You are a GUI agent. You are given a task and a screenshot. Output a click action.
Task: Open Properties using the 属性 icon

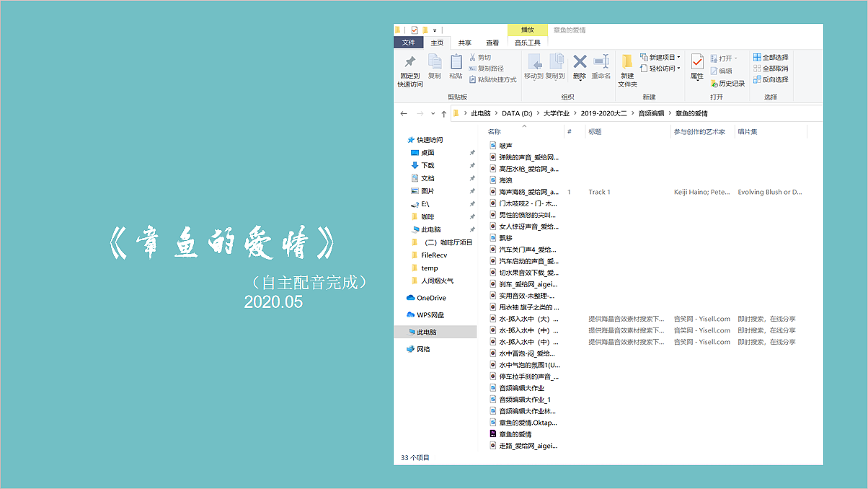tap(696, 66)
